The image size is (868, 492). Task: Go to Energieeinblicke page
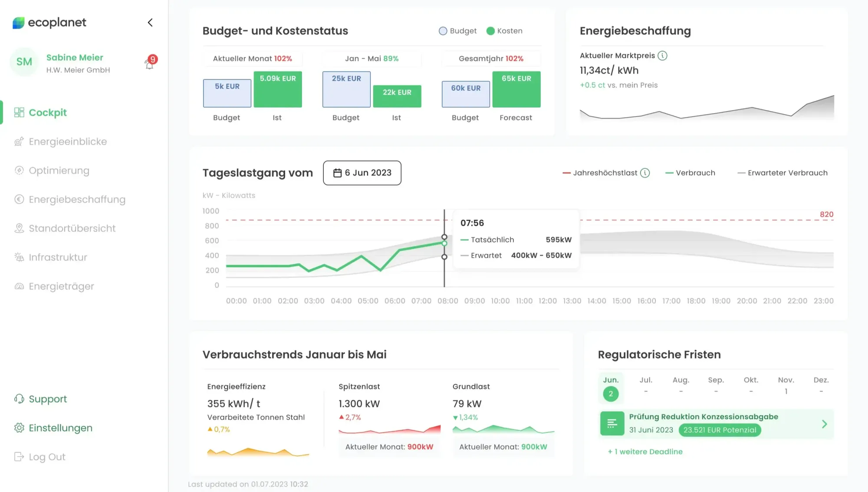[68, 142]
